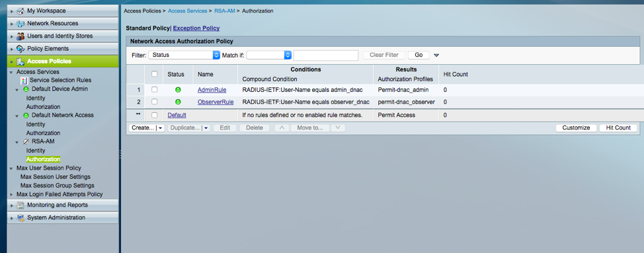Click the Users and Identity Stores icon

pyautogui.click(x=20, y=36)
